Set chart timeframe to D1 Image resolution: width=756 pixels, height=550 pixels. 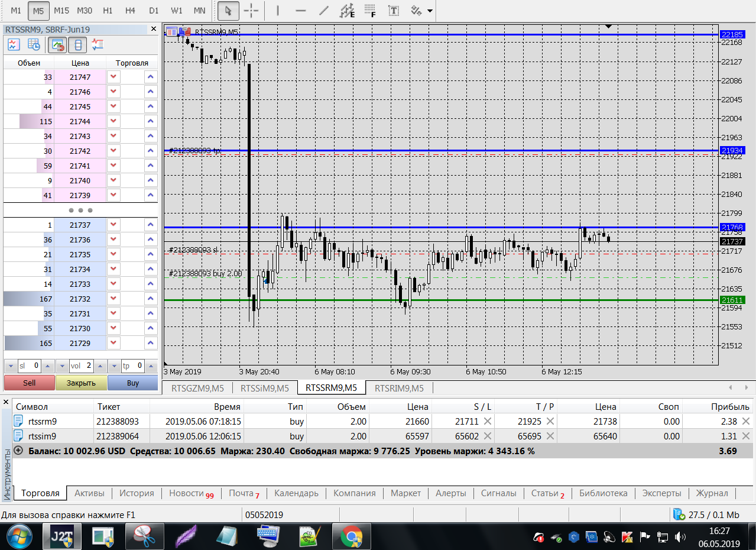coord(154,11)
